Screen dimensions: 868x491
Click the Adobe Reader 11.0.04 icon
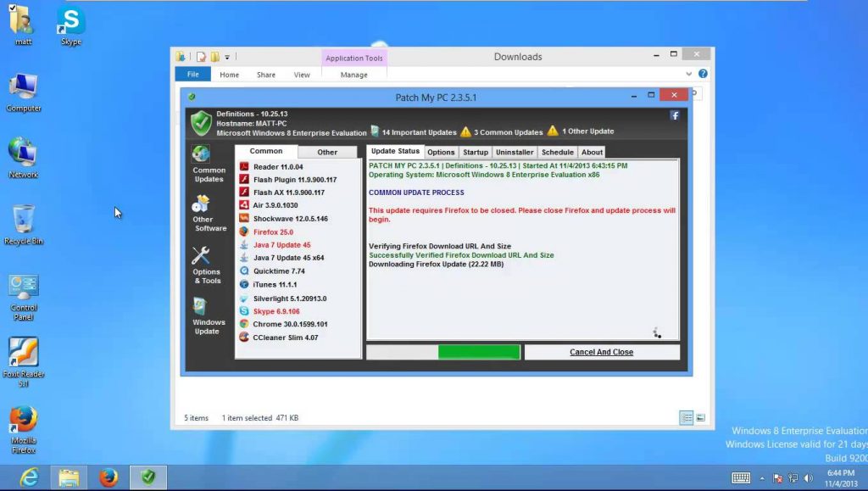[244, 166]
